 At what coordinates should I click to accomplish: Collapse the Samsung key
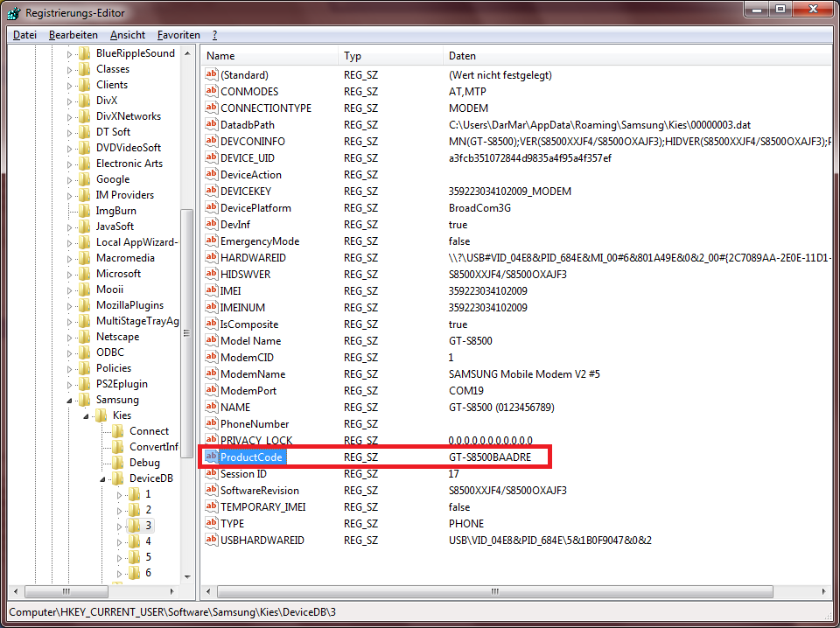[x=69, y=400]
